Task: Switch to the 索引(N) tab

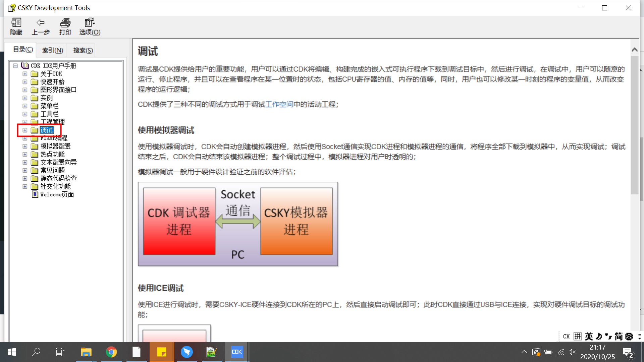Action: (52, 50)
